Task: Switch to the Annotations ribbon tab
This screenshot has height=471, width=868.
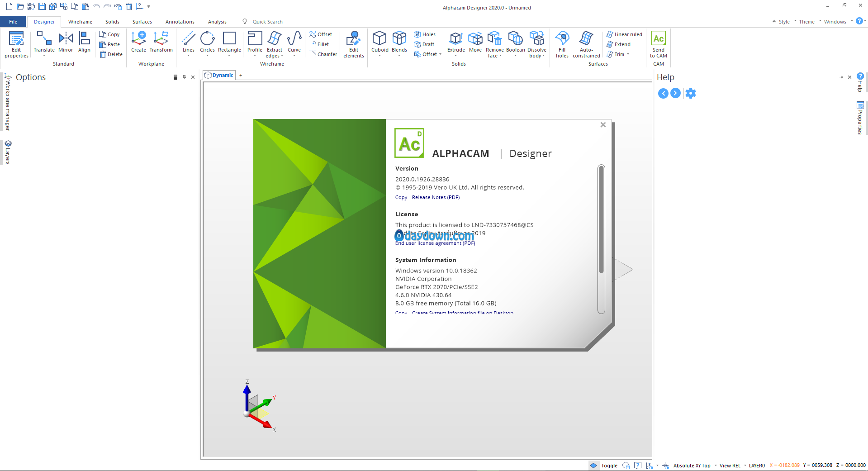Action: 180,22
